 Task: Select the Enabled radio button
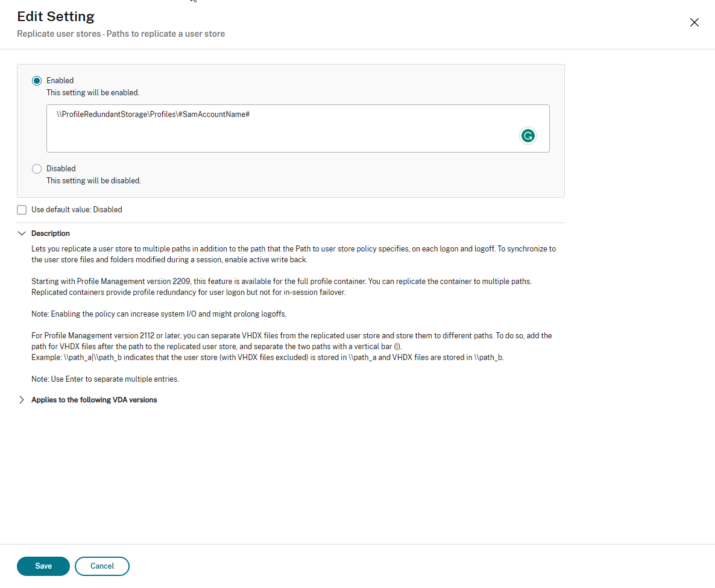(37, 81)
